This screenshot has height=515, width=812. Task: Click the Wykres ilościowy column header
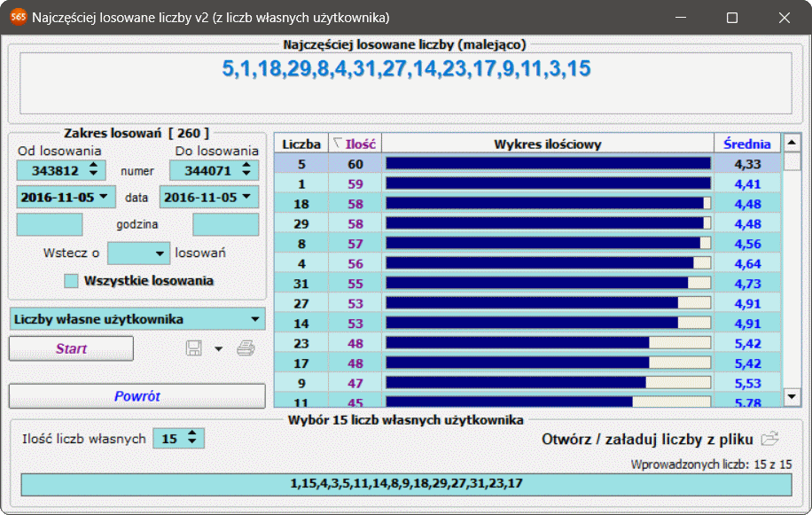548,144
